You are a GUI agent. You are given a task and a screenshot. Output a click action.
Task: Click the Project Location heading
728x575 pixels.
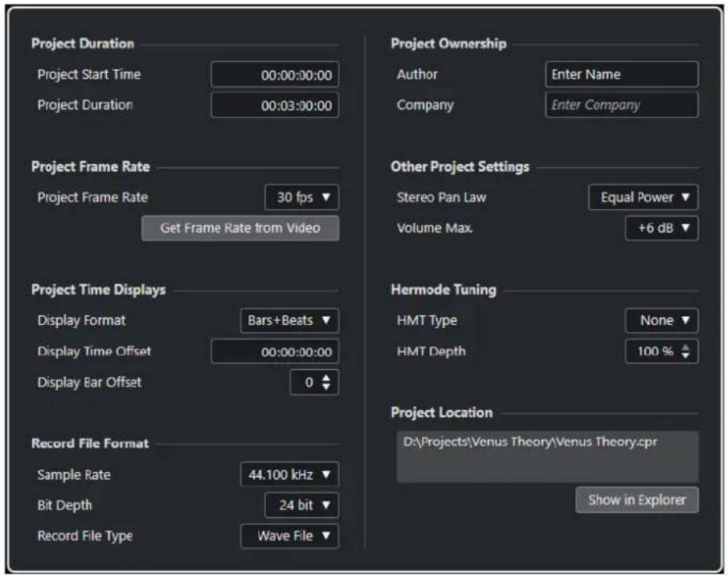[441, 413]
